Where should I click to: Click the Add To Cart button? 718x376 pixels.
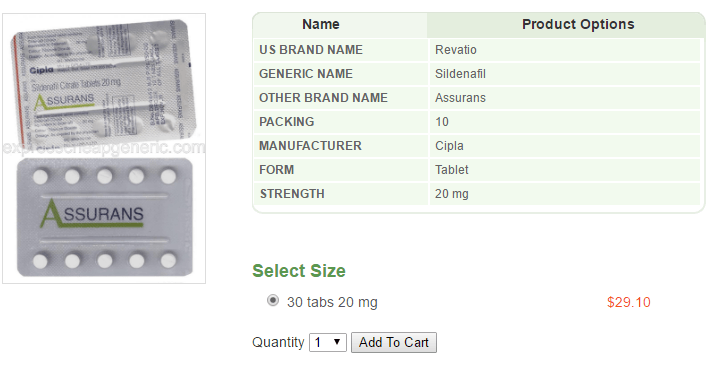click(394, 343)
